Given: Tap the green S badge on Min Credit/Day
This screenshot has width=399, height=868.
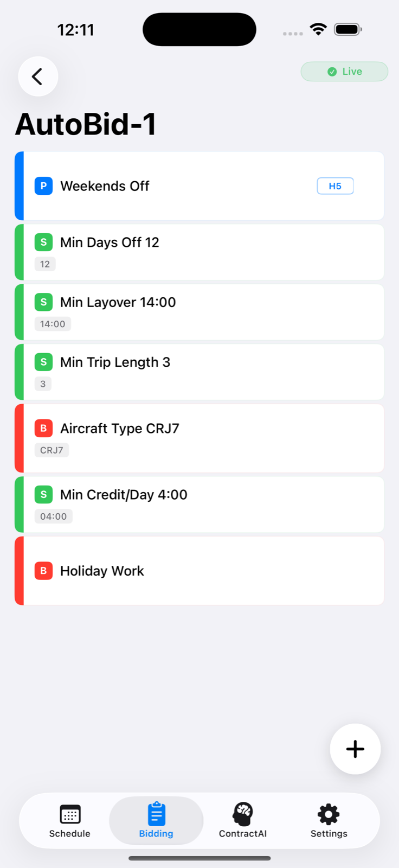Looking at the screenshot, I should coord(43,494).
